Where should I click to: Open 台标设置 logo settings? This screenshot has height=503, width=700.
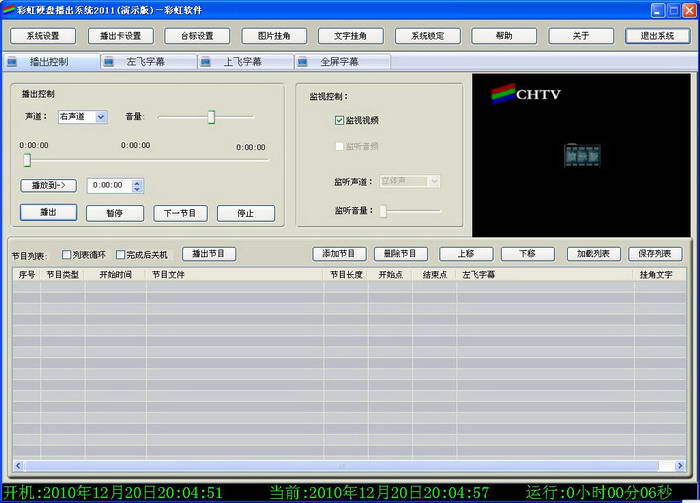coord(197,36)
